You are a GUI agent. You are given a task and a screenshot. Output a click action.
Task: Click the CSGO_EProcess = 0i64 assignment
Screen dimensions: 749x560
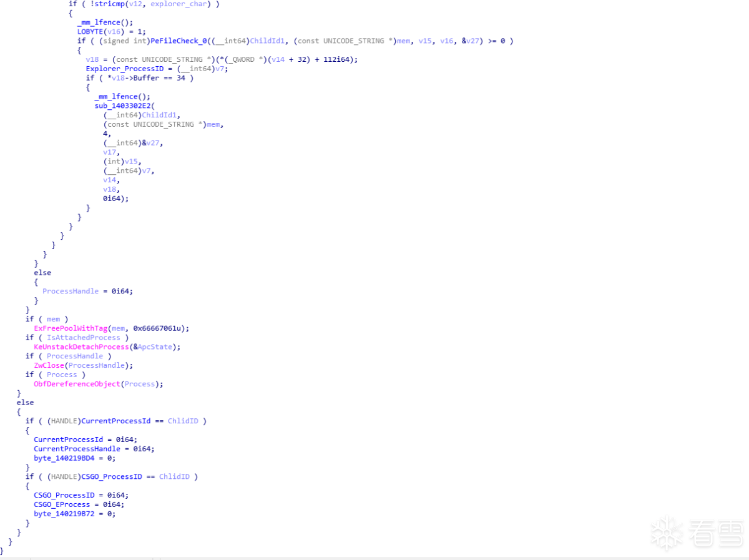pos(79,504)
